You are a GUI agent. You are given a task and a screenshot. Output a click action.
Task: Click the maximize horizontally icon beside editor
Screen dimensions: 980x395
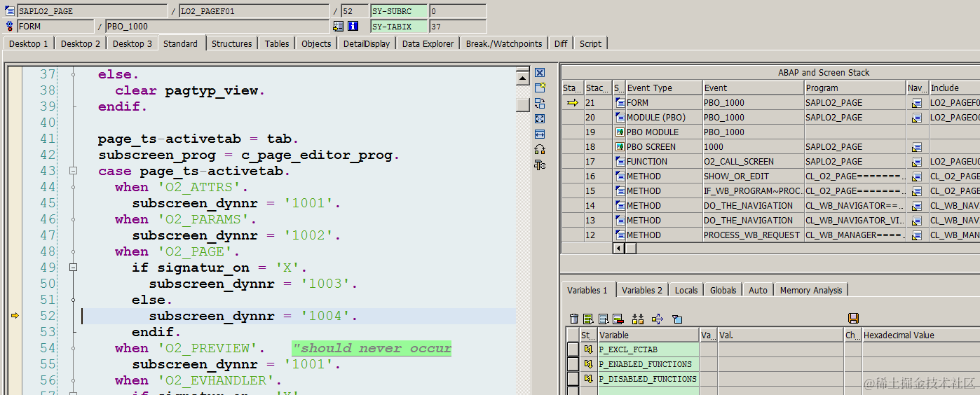point(540,134)
